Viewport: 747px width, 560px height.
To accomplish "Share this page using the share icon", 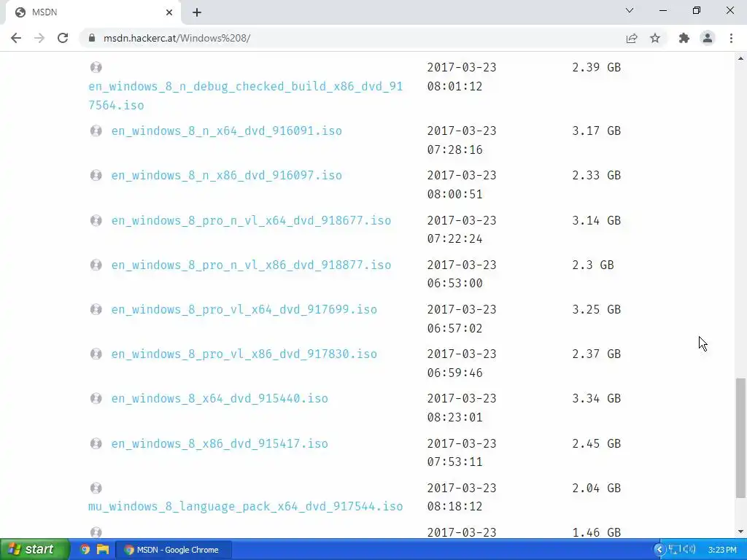I will pos(632,38).
